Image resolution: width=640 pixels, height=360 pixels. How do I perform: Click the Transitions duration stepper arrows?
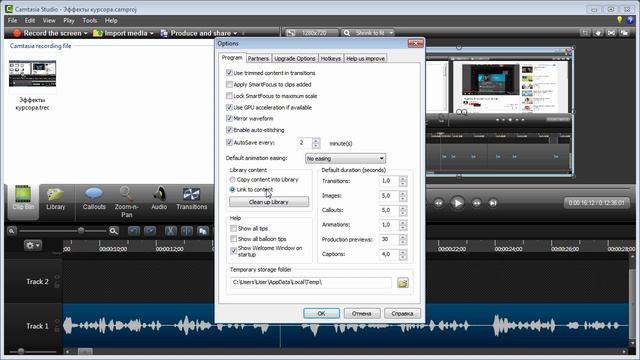(403, 181)
